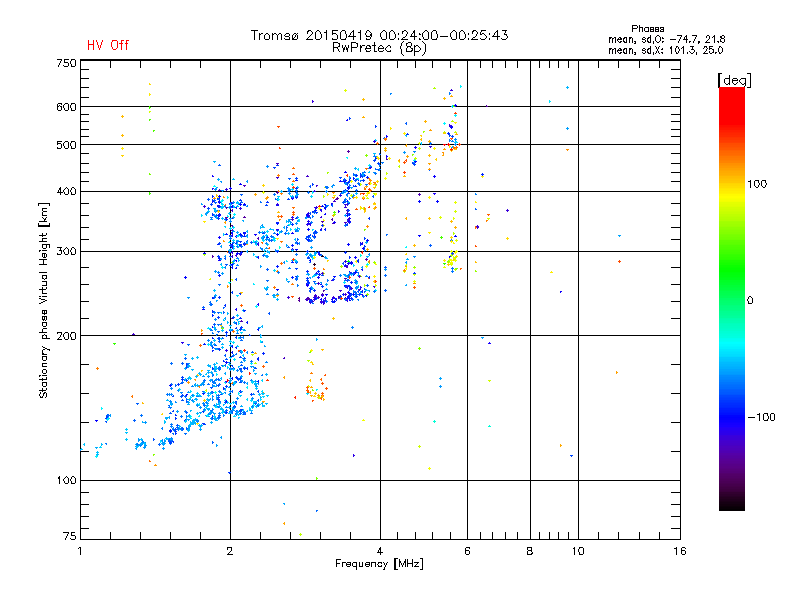Click the phase colorbar gradient
This screenshot has height=600, width=800.
732,298
